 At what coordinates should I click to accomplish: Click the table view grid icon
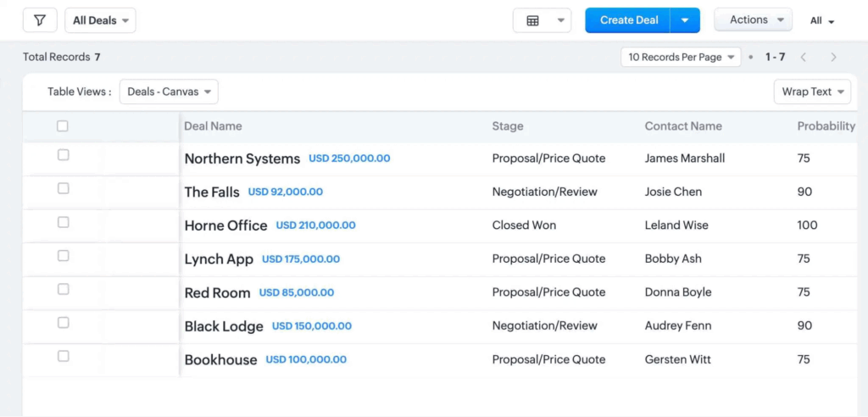[x=533, y=20]
